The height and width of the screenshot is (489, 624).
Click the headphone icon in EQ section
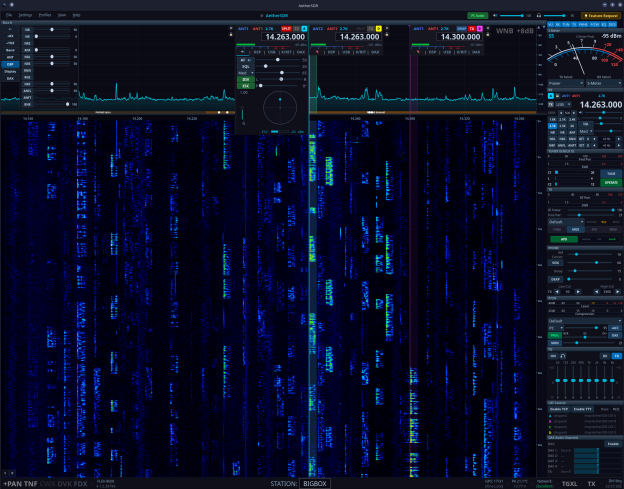pos(563,356)
